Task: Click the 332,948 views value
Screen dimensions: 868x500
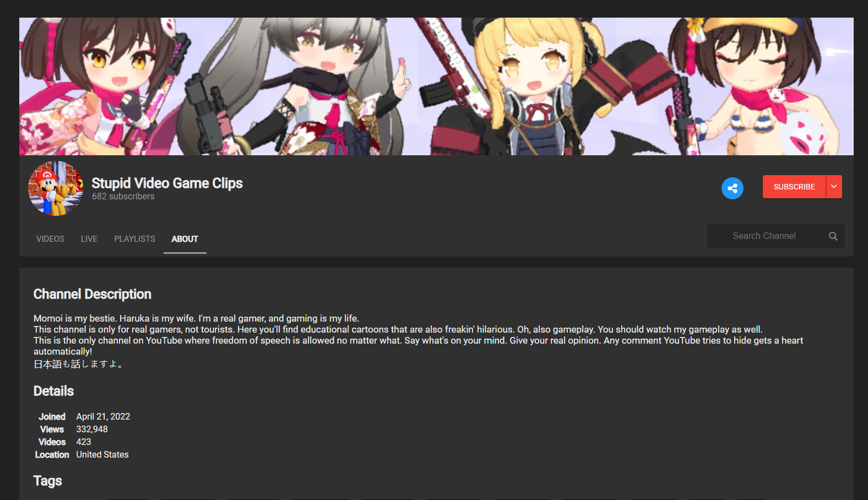Action: coord(92,430)
